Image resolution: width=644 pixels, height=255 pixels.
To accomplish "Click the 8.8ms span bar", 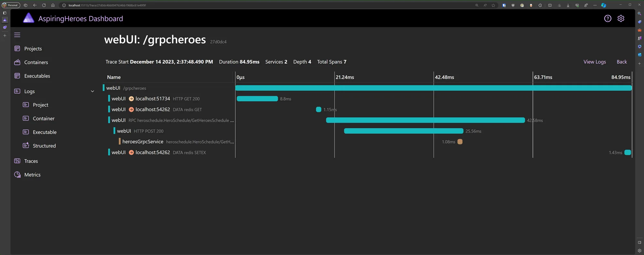I will [257, 99].
